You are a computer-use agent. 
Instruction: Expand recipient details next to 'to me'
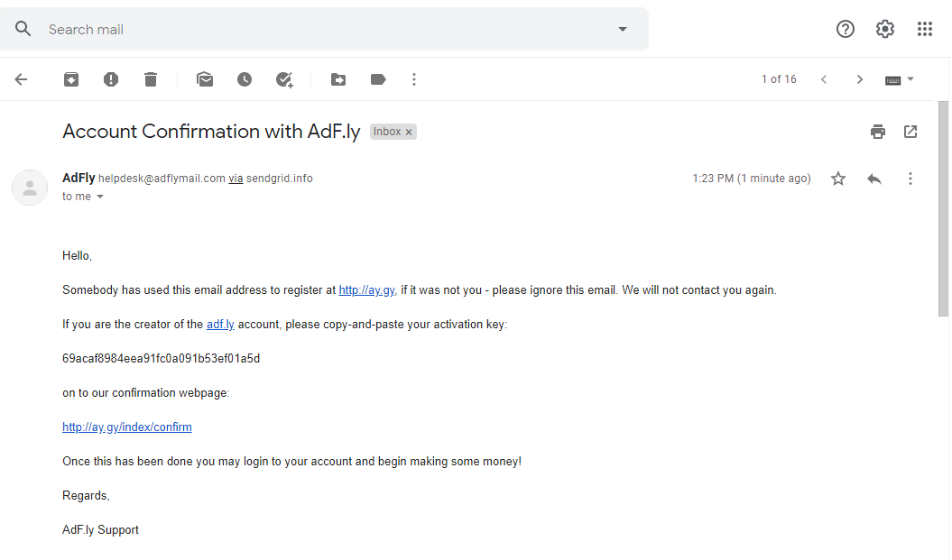point(100,197)
